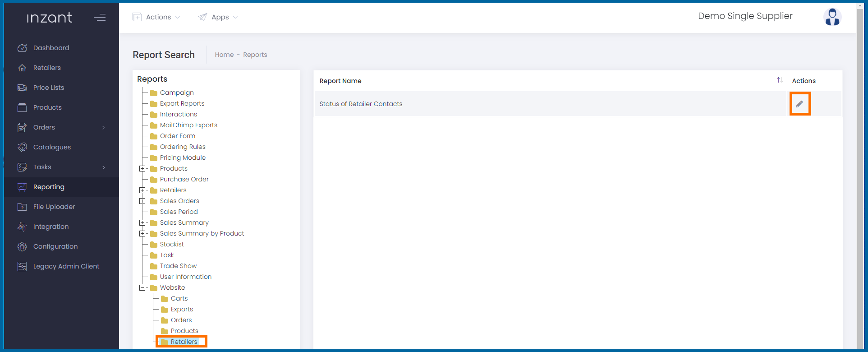Click the Stockist folder icon
Image resolution: width=868 pixels, height=352 pixels.
tap(154, 245)
